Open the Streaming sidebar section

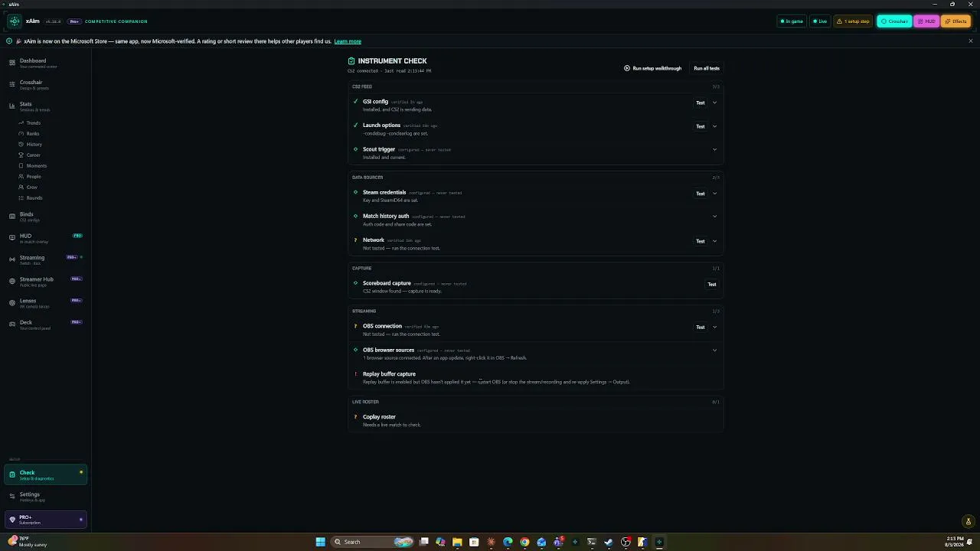pos(46,259)
